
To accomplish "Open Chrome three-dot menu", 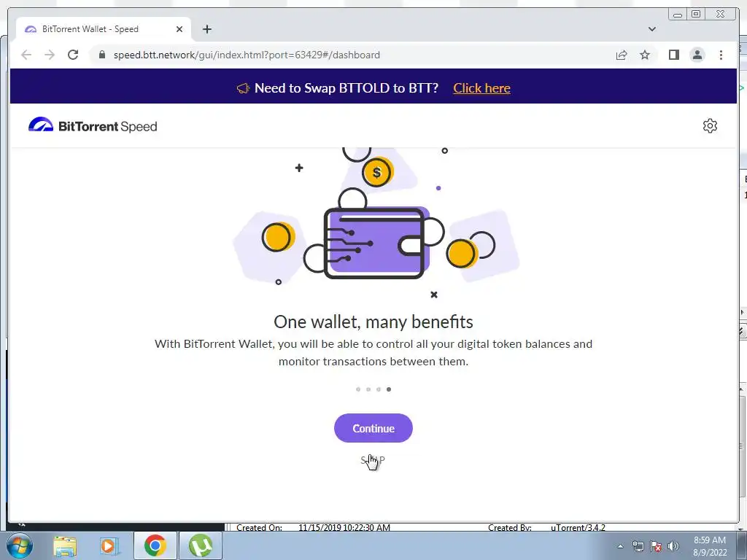I will [x=721, y=55].
